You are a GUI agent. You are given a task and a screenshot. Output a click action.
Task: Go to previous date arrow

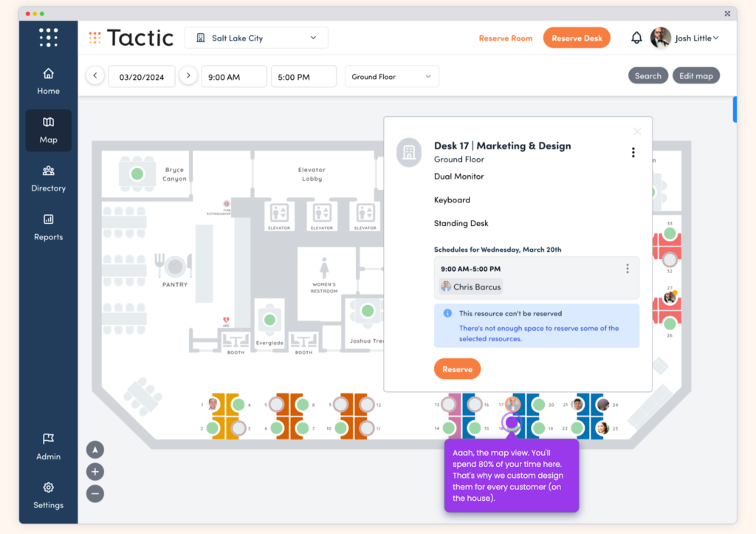95,76
